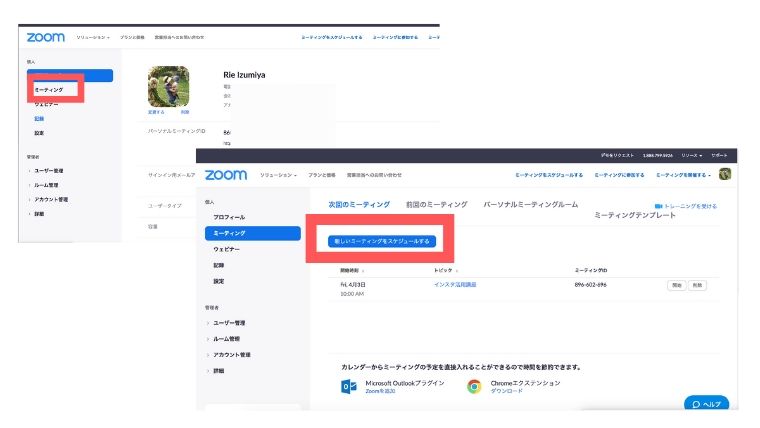Image resolution: width=760 pixels, height=428 pixels.
Task: Open ミーティングテンプレート tab
Action: [x=634, y=215]
